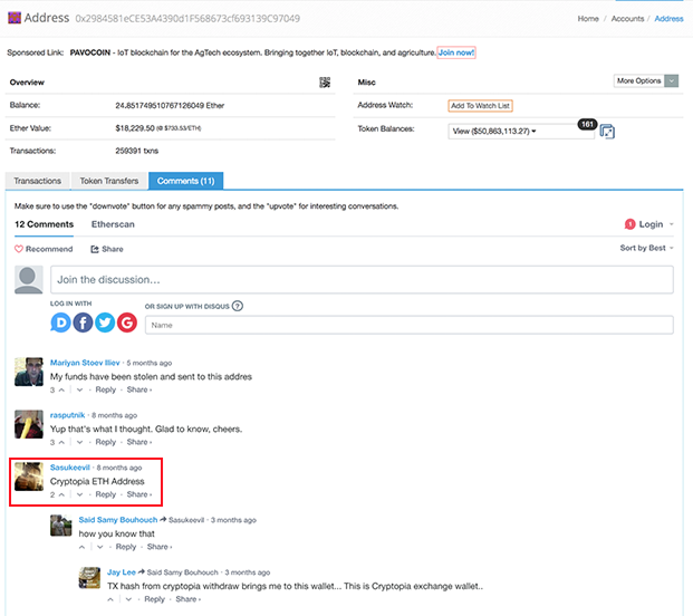
Task: Log in with Facebook icon
Action: click(83, 323)
